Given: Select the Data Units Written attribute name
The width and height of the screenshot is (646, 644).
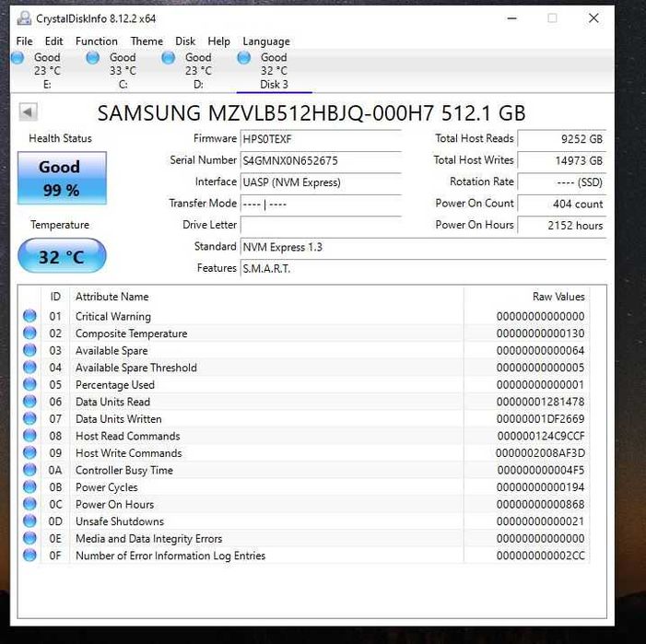Looking at the screenshot, I should click(x=119, y=419).
